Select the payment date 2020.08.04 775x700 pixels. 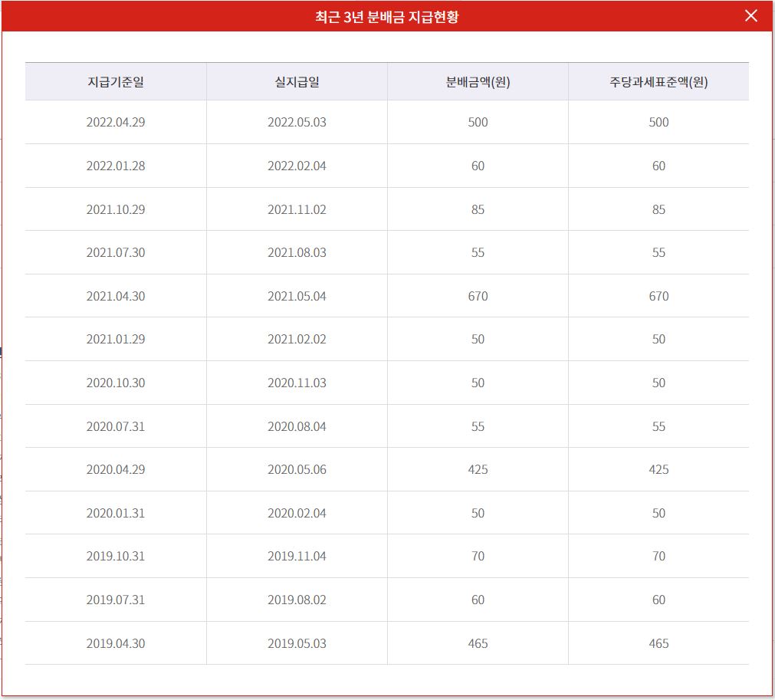coord(297,426)
